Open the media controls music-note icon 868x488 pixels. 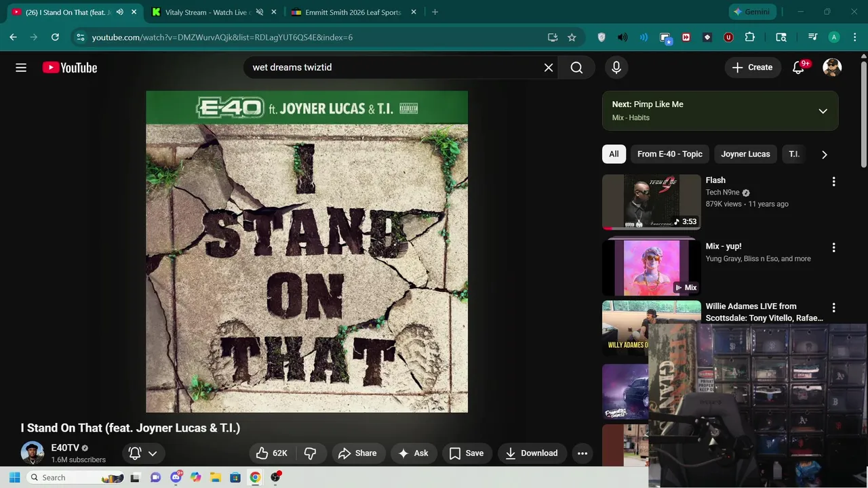[812, 37]
